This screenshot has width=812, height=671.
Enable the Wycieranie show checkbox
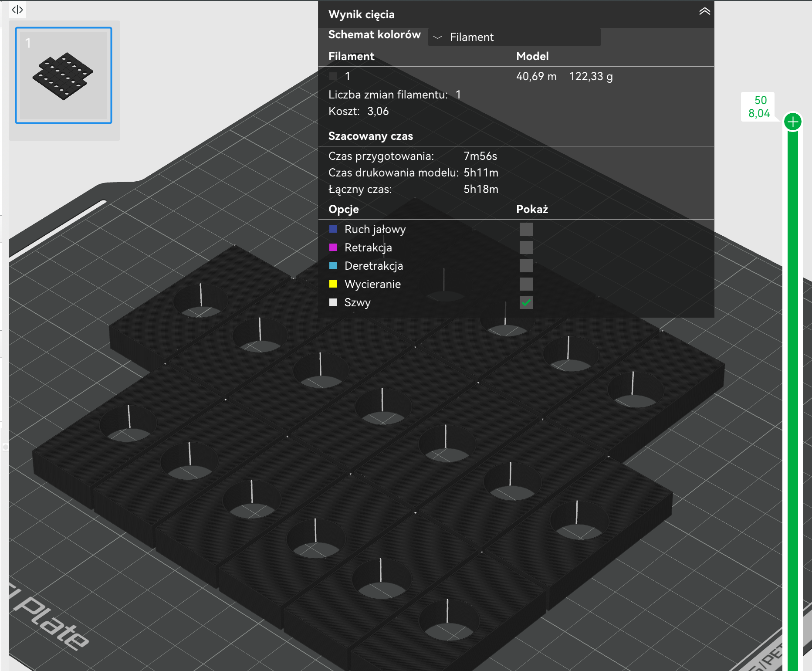pyautogui.click(x=526, y=284)
